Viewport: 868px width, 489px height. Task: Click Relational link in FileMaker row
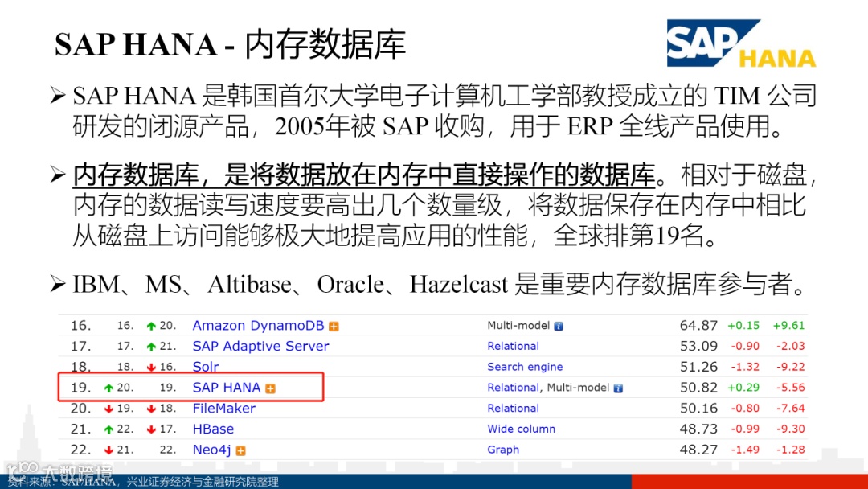[513, 408]
